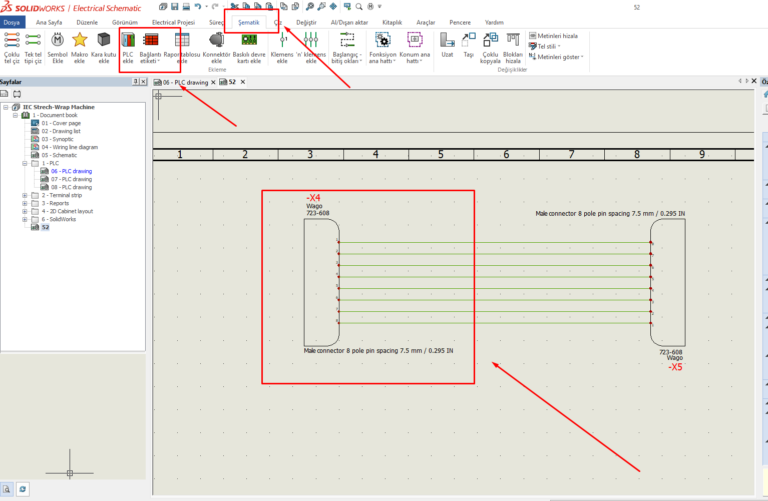Switch to the S2 document tab
Screen dimensions: 768x501
click(229, 82)
